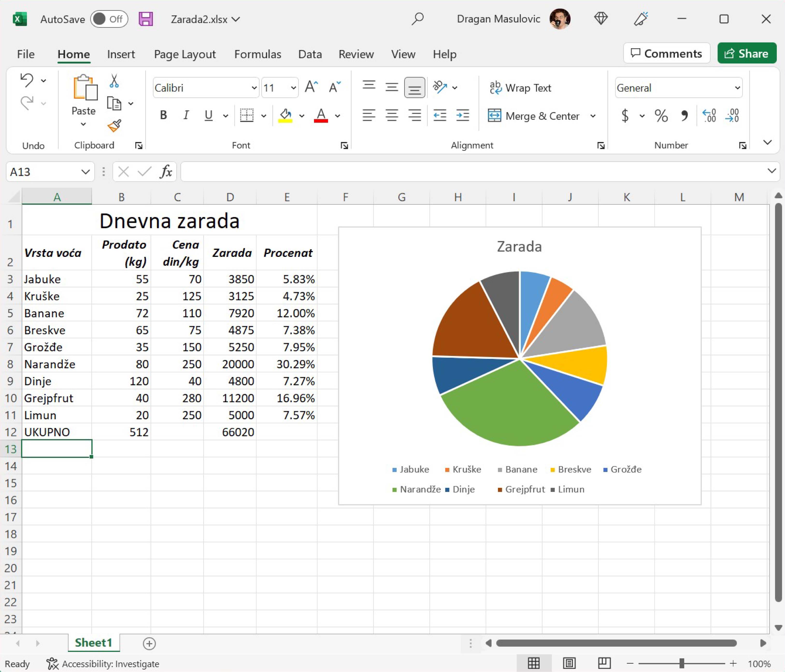
Task: Open the Comments pane button
Action: click(666, 53)
